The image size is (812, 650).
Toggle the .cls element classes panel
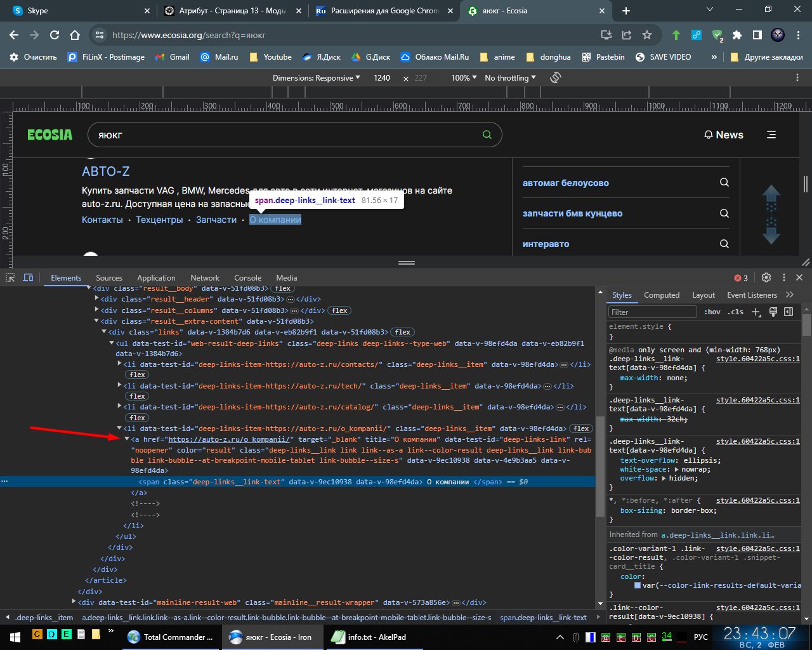pos(736,312)
